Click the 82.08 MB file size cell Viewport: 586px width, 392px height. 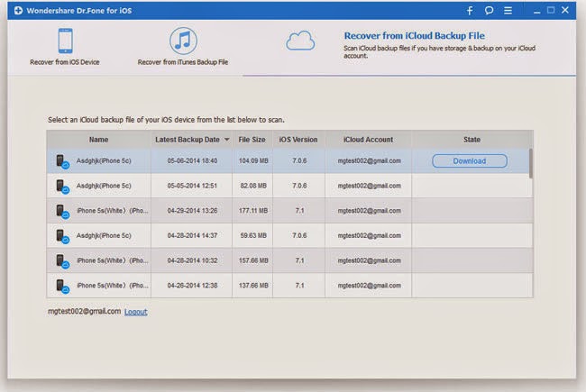(253, 186)
